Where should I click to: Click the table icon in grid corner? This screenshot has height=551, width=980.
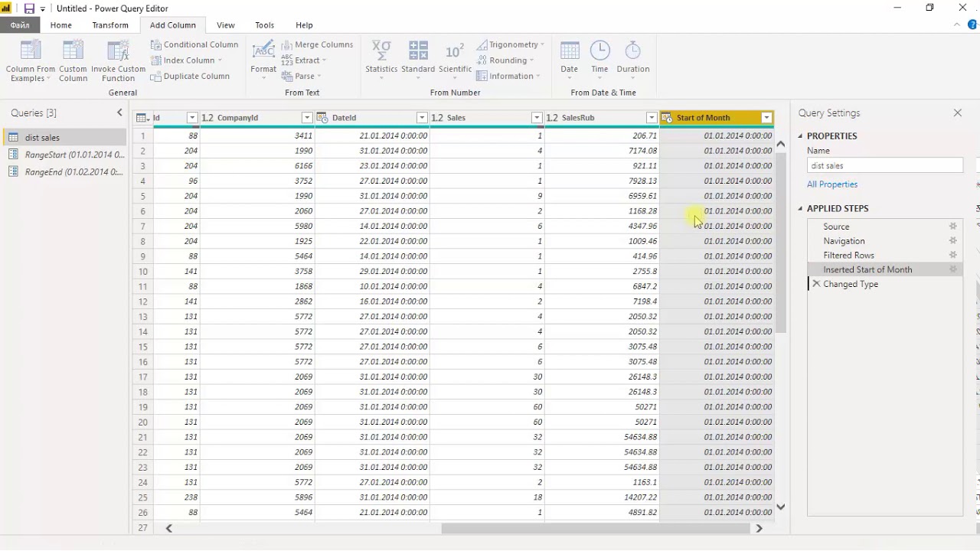142,118
